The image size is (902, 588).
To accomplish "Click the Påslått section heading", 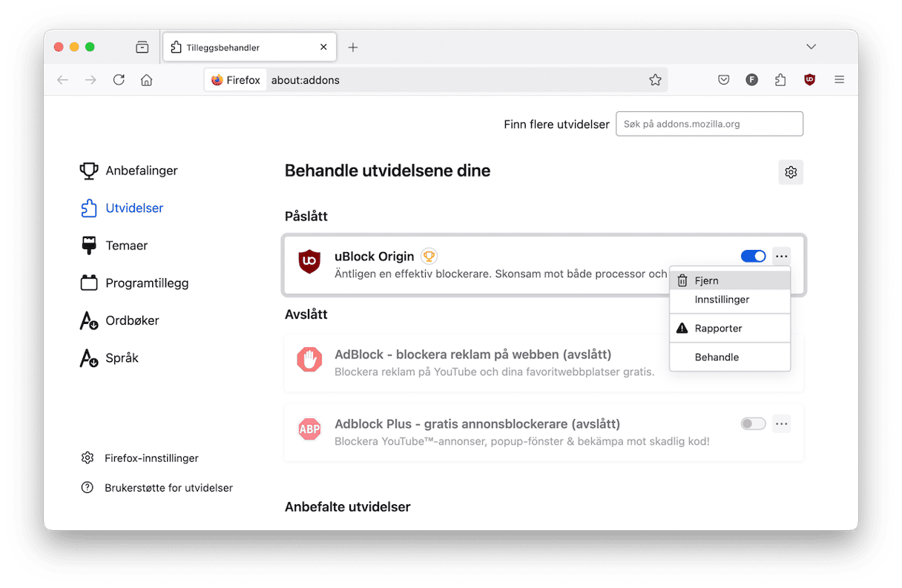I will pyautogui.click(x=306, y=217).
